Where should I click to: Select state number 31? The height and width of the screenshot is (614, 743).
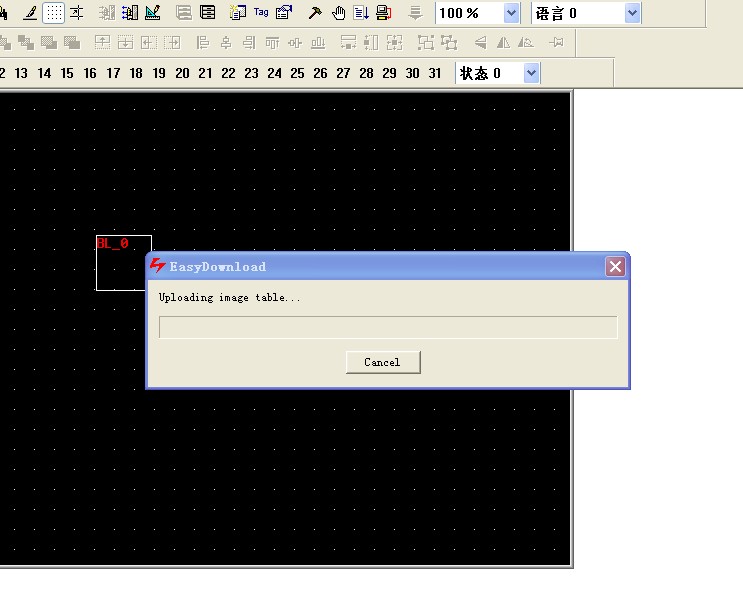[435, 73]
